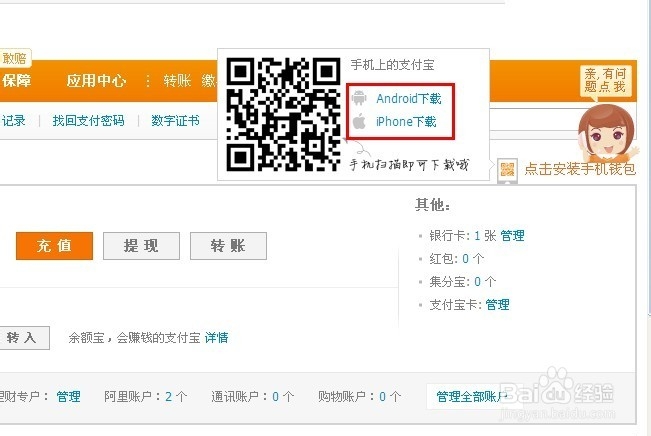Click the Android robot icon
Viewport: 651px width, 436px height.
359,98
